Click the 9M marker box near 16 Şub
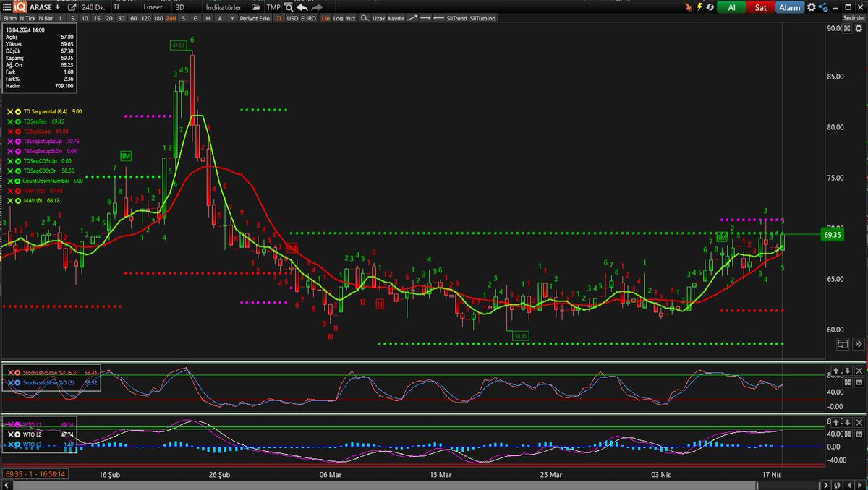Viewport: 868px width, 490px height. 126,155
